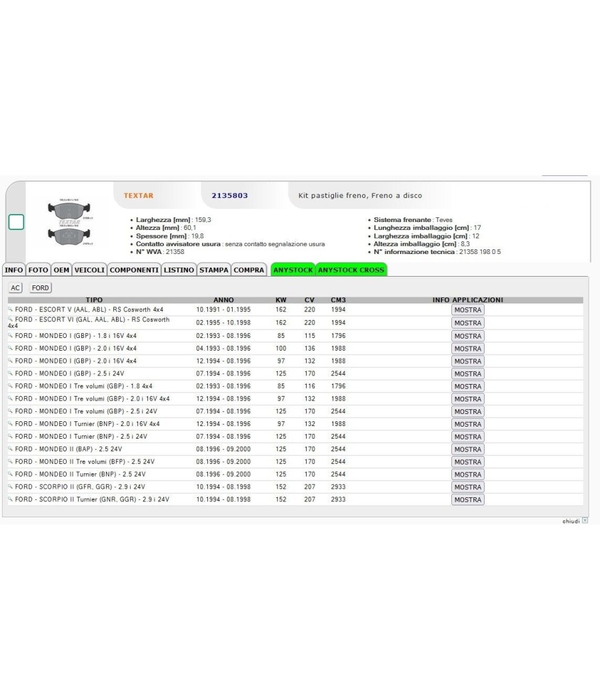
Task: Click MOSTRA for Mondeo I (GBP) 2.0 i 16V 4x4 from 12.1994
Action: pyautogui.click(x=467, y=361)
